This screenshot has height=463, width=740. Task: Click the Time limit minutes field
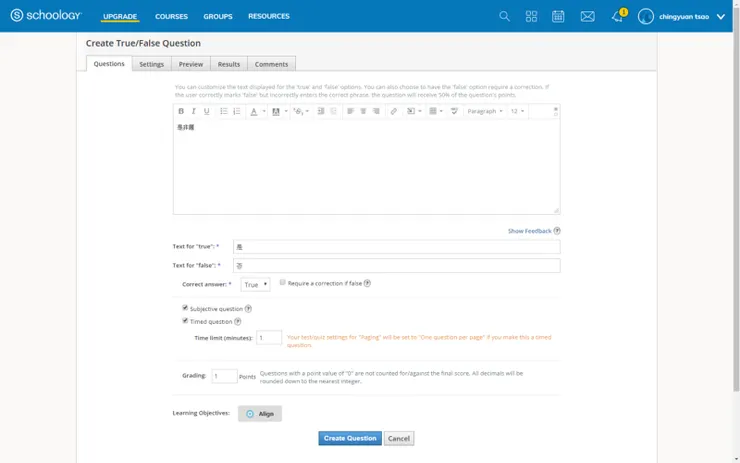point(269,337)
